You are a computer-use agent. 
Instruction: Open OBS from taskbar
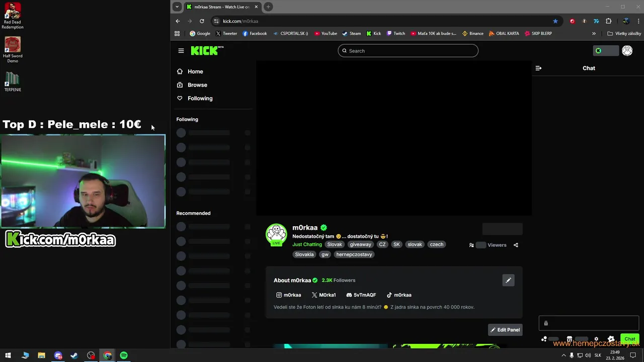[x=91, y=355]
